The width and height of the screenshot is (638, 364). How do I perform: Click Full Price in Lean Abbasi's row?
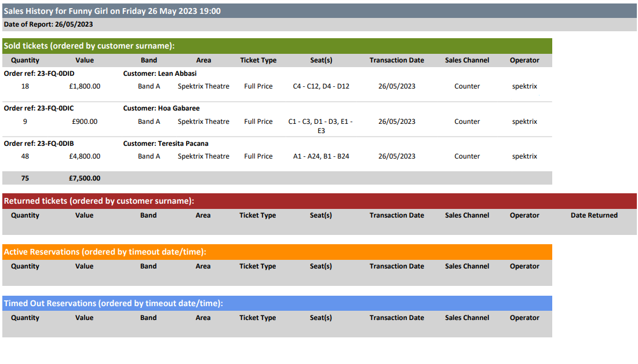pyautogui.click(x=258, y=86)
